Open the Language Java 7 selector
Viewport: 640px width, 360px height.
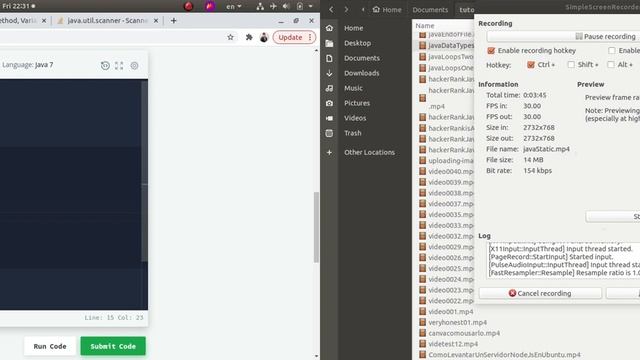coord(28,64)
